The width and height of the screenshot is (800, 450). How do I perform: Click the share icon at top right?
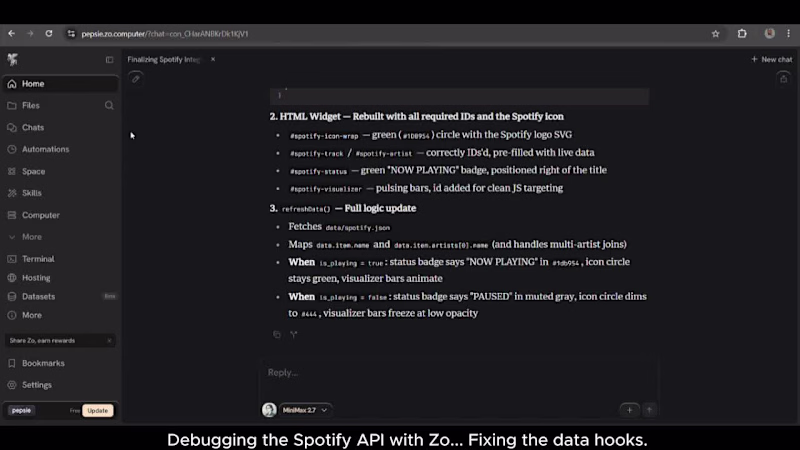[x=783, y=79]
